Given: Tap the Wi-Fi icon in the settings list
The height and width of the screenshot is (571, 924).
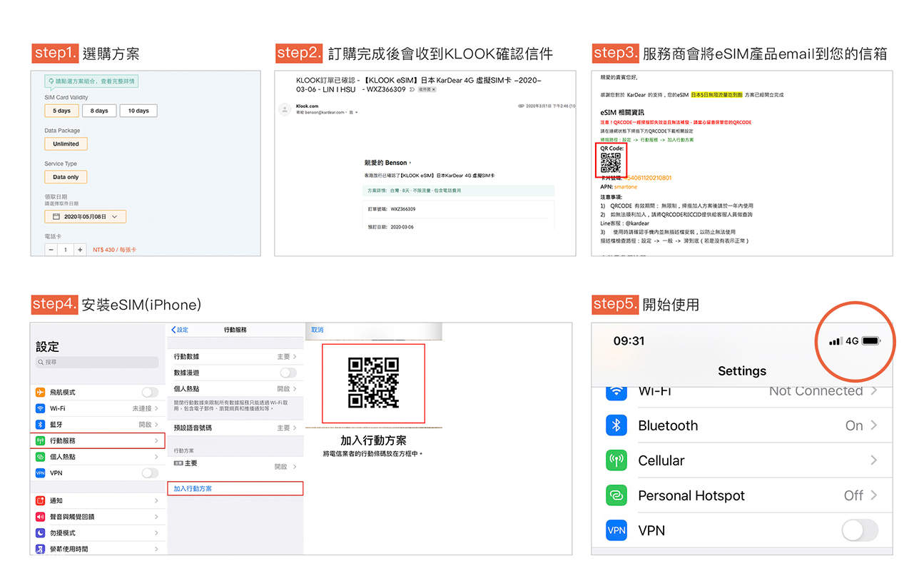Looking at the screenshot, I should click(x=42, y=408).
